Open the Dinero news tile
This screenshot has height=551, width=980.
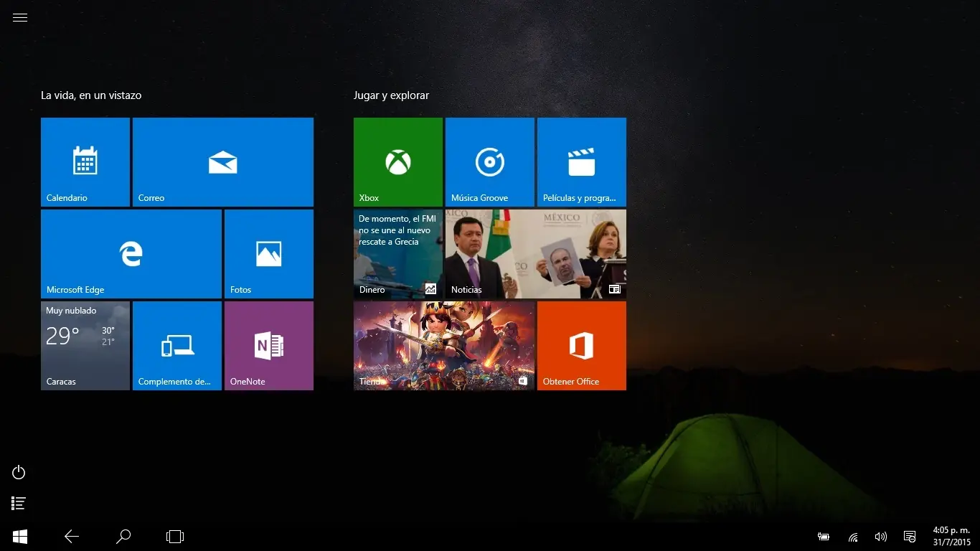point(398,254)
